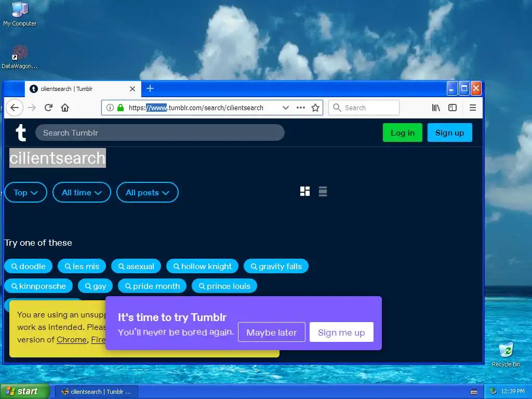Bookmark this page with the star icon
The height and width of the screenshot is (399, 532).
pyautogui.click(x=315, y=108)
